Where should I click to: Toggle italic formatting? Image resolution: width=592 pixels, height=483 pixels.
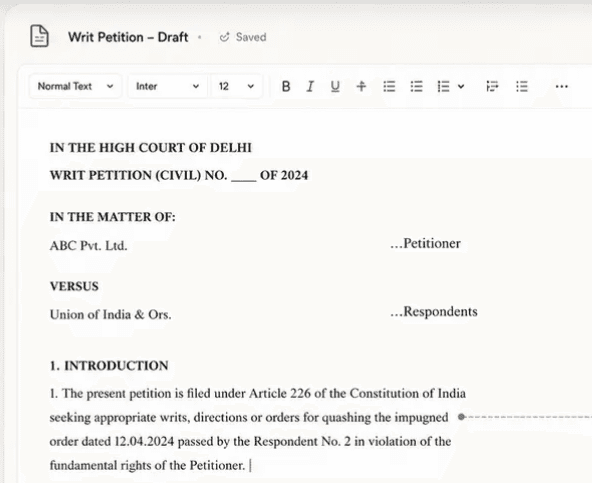pos(310,86)
